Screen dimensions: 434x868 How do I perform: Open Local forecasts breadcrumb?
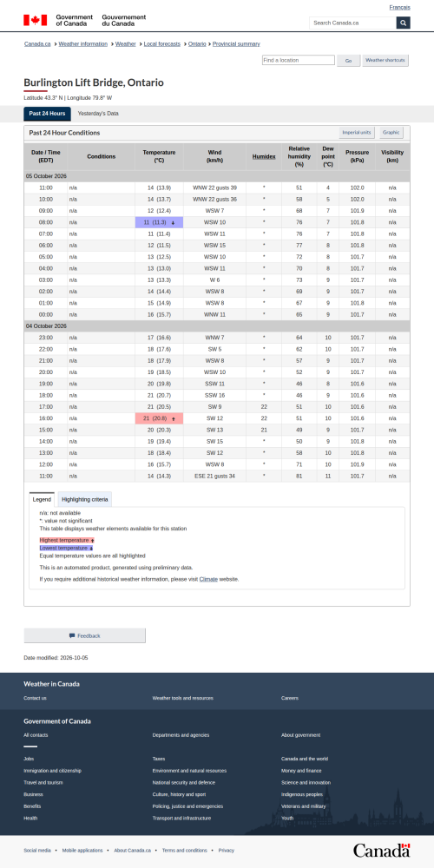pos(162,43)
